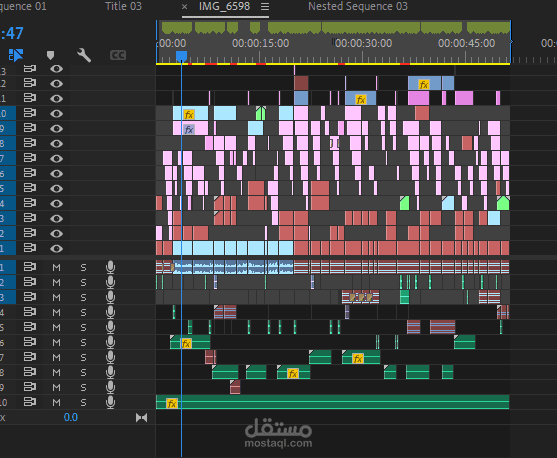Screen dimensions: 557x458
Task: Solo audio track 3 with S button
Action: pyautogui.click(x=83, y=297)
